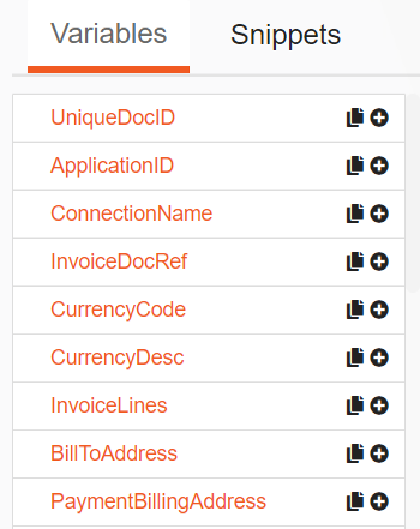Insert ApplicationID using the plus icon

click(379, 165)
